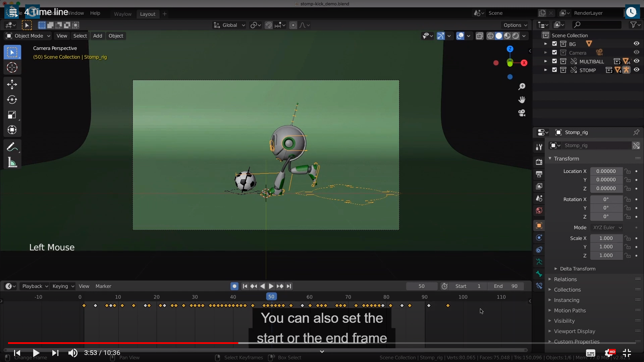This screenshot has width=644, height=362.
Task: Select the Rotate tool
Action: point(12,100)
